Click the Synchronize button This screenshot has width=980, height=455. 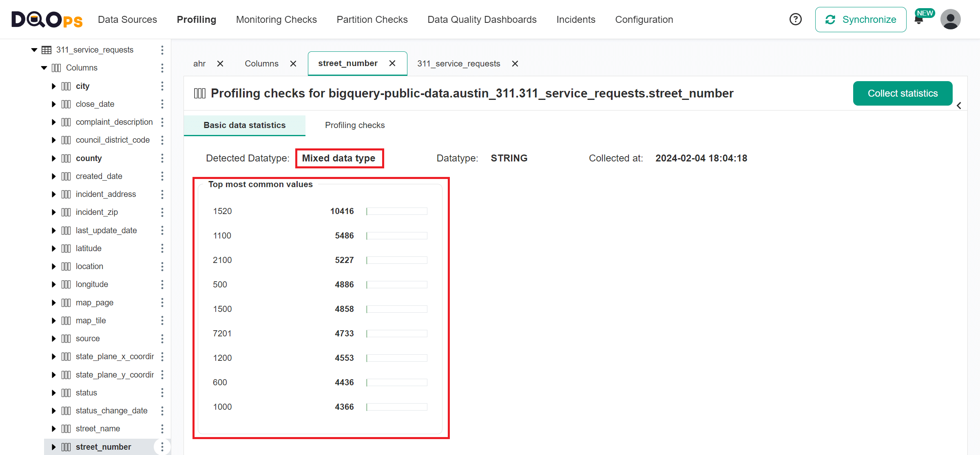(861, 19)
